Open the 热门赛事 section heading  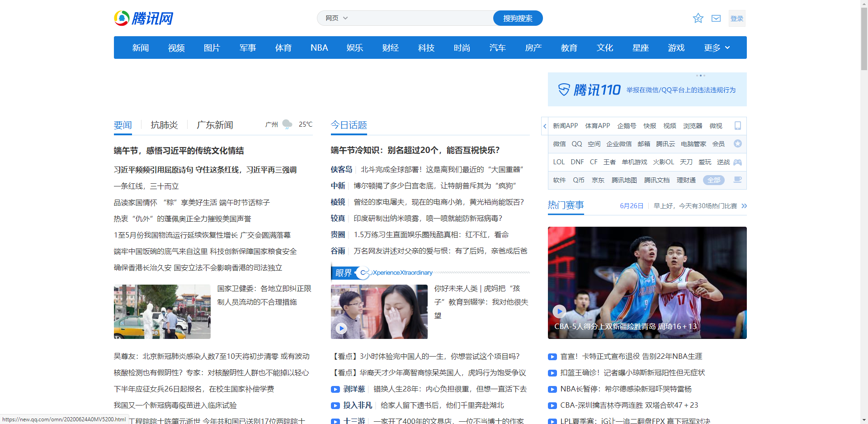566,205
